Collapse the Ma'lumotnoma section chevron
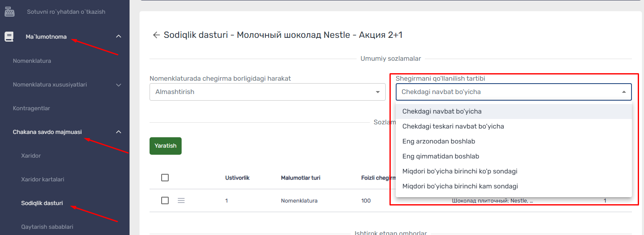The height and width of the screenshot is (235, 644). coord(119,37)
